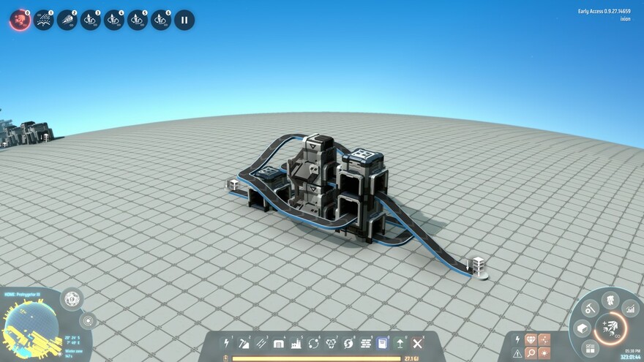Toggle the magnifier detail display
Image resolution: width=644 pixels, height=362 pixels.
tap(531, 353)
